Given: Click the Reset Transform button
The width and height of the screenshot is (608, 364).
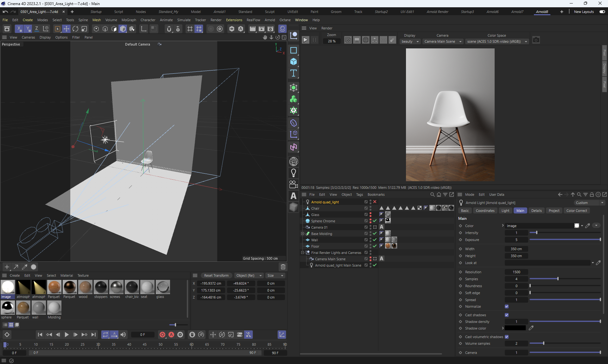Looking at the screenshot, I should [x=216, y=275].
